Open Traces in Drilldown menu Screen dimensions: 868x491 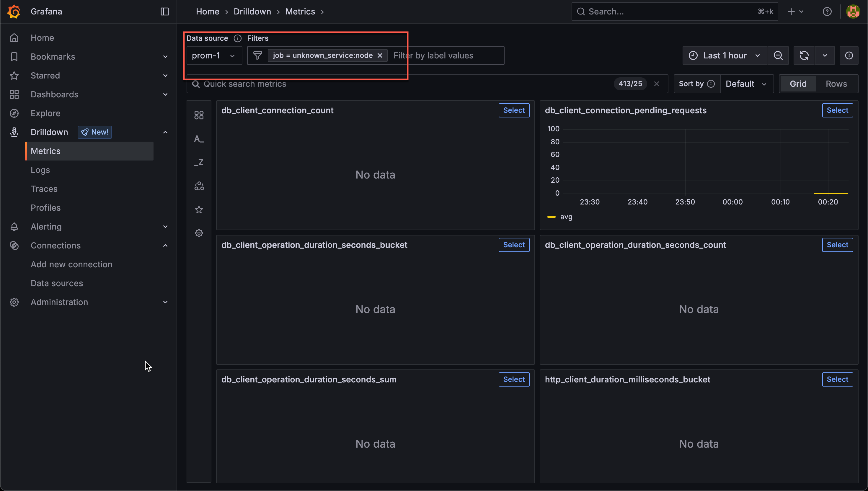pos(44,189)
